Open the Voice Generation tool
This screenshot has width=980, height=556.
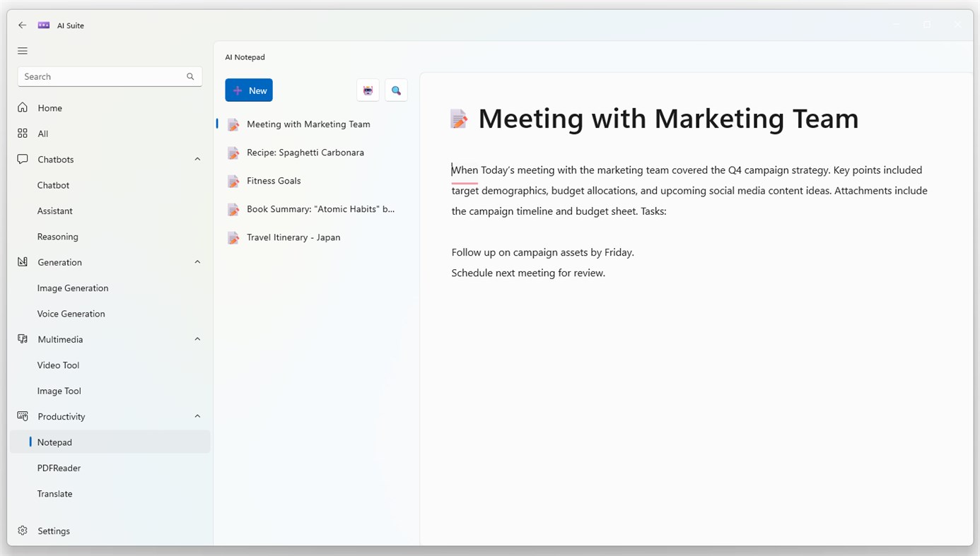point(71,313)
